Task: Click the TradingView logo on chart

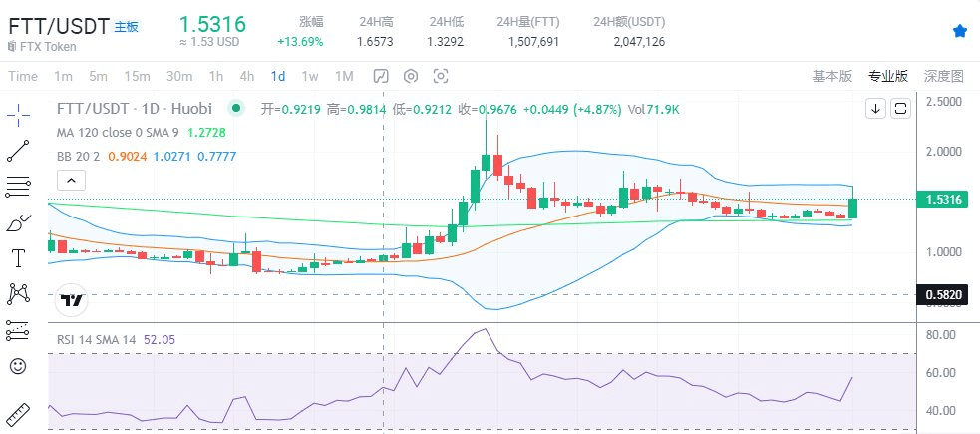Action: pos(72,300)
